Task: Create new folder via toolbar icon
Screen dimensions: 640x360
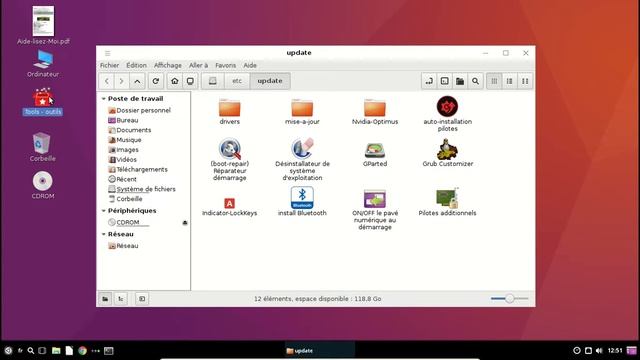Action: pyautogui.click(x=460, y=81)
